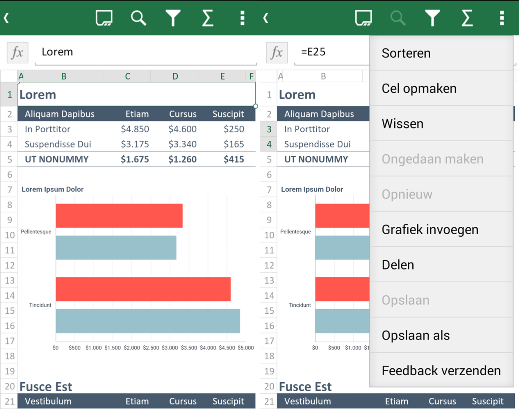Tap the sigma icon in right toolbar
Screen dimensions: 519x409
(x=467, y=18)
